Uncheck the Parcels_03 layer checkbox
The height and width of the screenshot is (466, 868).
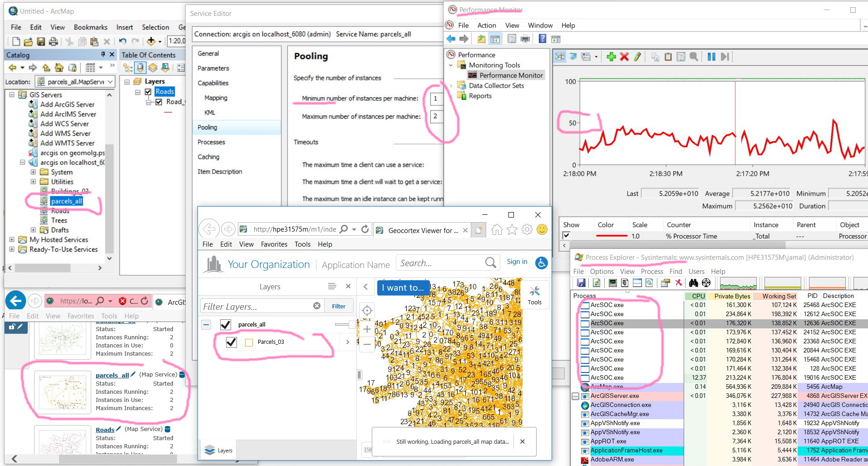point(231,342)
